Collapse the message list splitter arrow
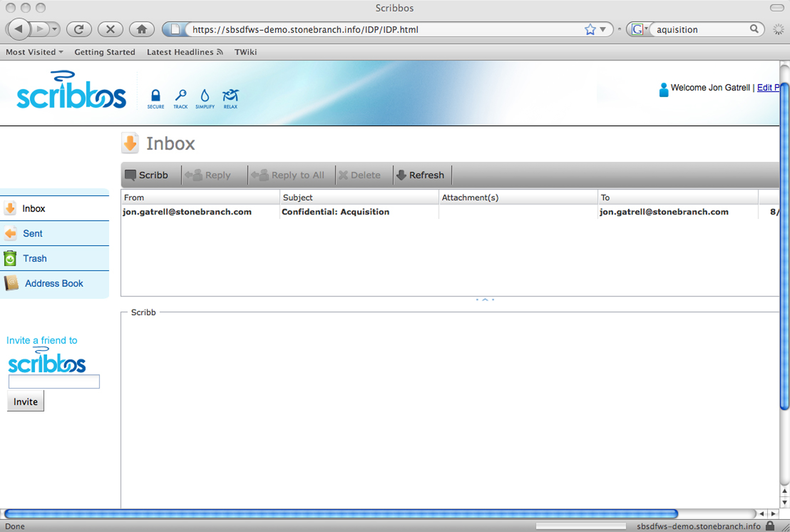This screenshot has height=532, width=790. click(485, 300)
